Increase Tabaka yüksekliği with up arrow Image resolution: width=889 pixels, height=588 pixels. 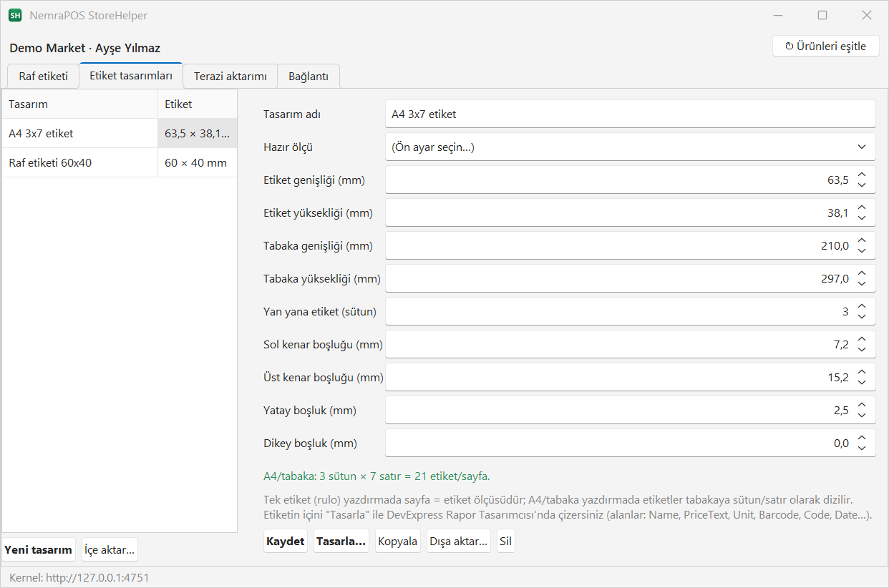click(x=862, y=273)
